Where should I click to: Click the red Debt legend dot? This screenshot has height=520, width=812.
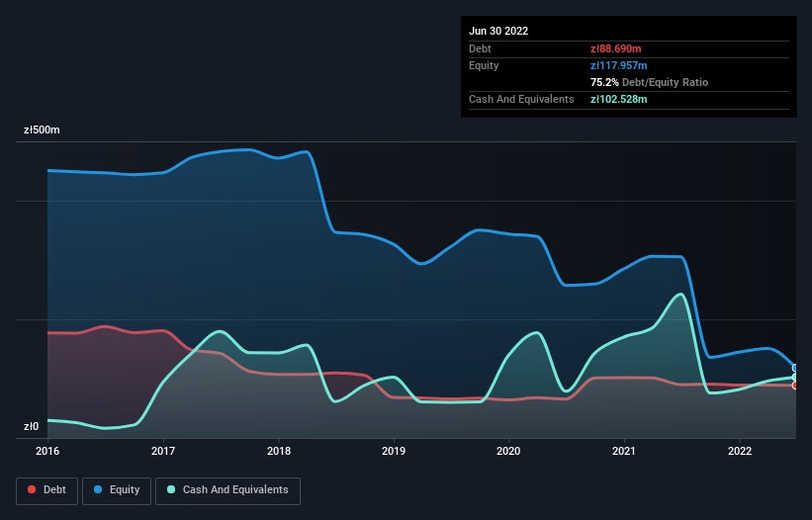tap(32, 489)
